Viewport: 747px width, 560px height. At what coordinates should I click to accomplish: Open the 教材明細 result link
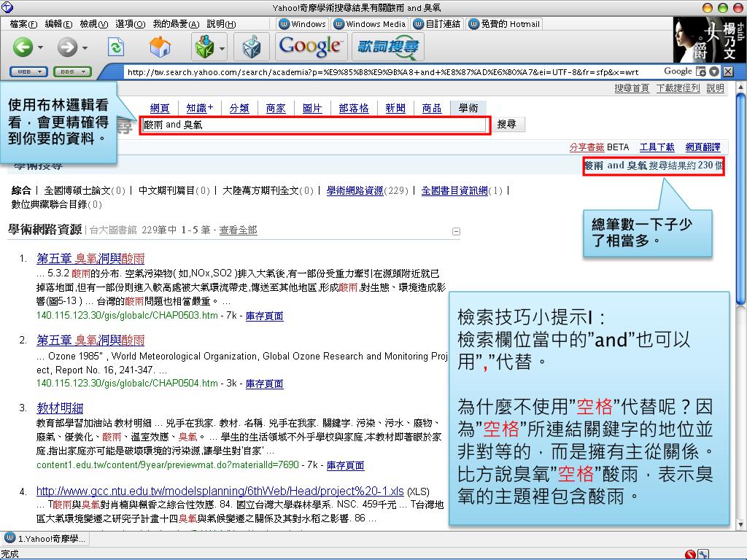tap(60, 408)
